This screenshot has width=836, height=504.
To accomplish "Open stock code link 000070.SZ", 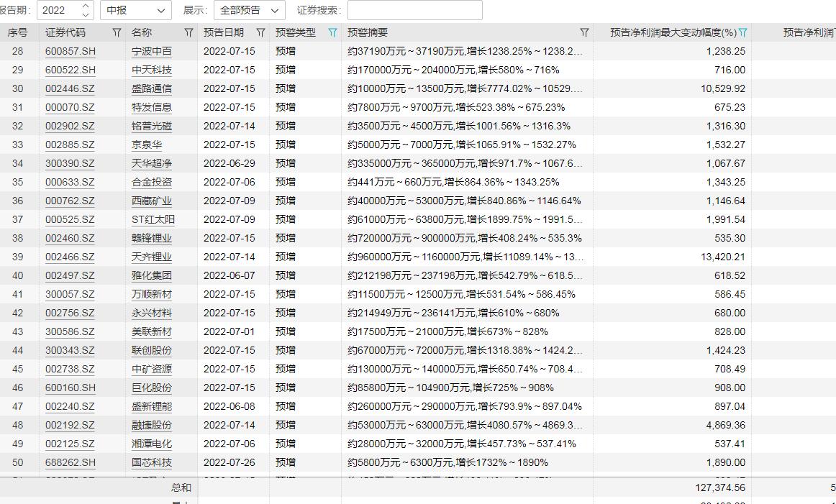I will pos(70,107).
